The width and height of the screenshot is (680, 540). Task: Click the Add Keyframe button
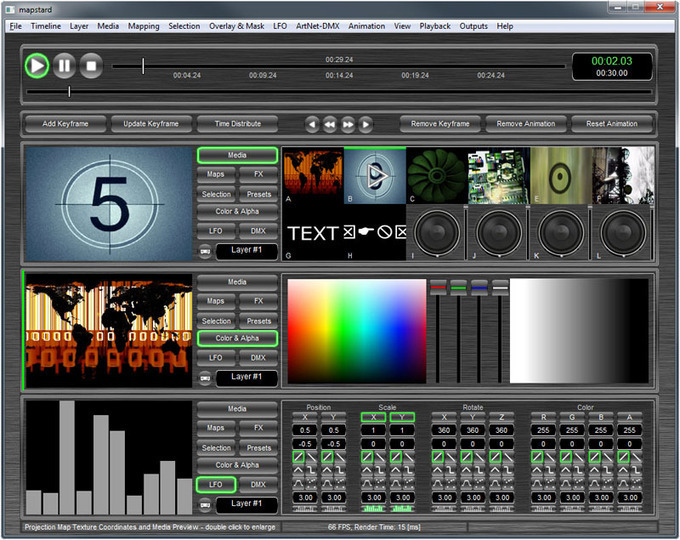click(65, 124)
